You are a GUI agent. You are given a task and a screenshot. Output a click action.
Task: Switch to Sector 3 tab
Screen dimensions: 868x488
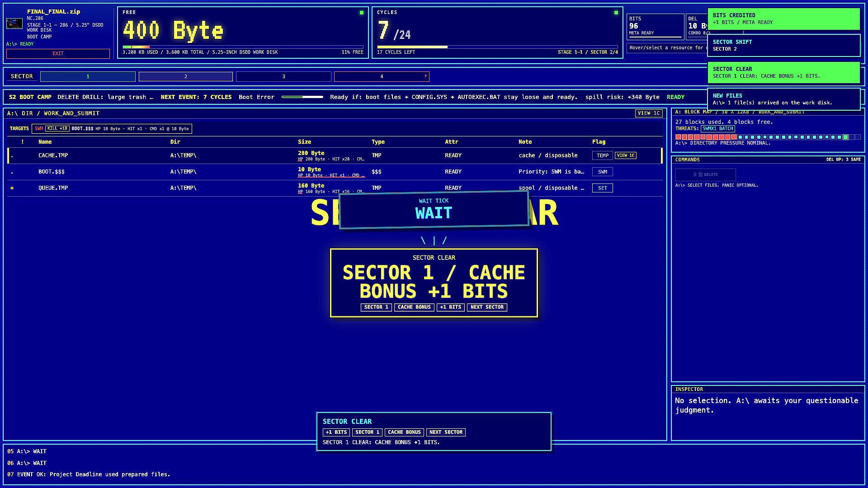pyautogui.click(x=283, y=77)
